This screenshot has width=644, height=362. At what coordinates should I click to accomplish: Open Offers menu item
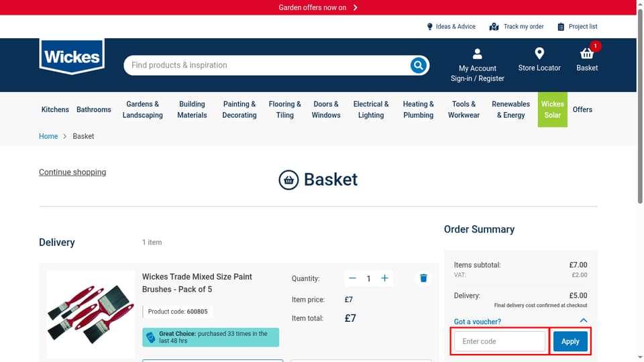(582, 109)
